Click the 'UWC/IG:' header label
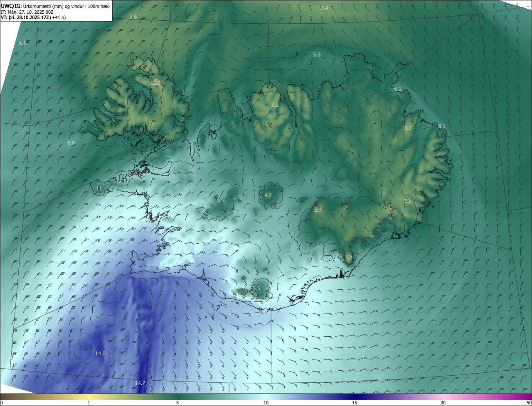 coord(12,6)
